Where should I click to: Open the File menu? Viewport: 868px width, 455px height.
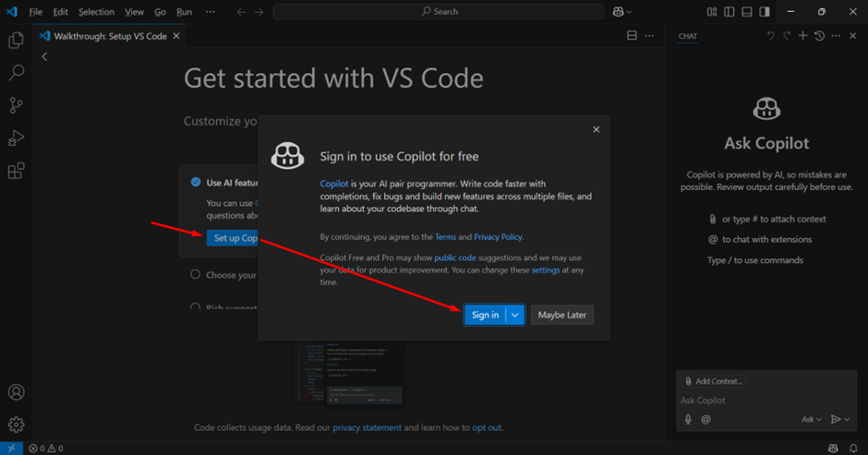point(35,12)
